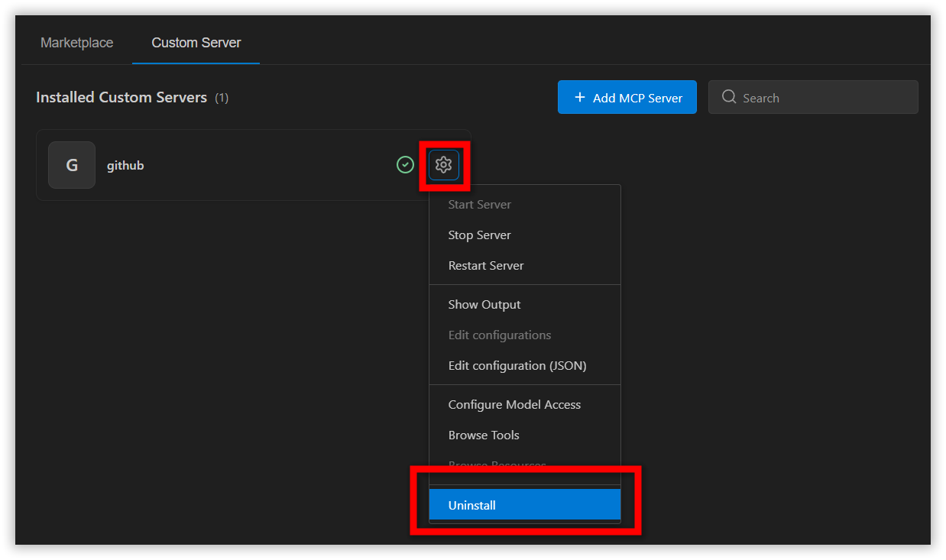Viewport: 946px width, 560px height.
Task: Click the plus icon on Add MCP Server
Action: pyautogui.click(x=579, y=97)
